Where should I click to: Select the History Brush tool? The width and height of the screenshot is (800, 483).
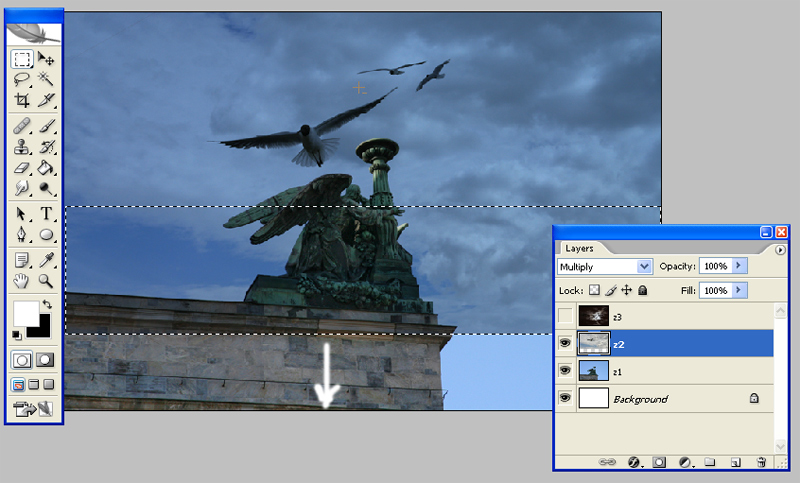click(x=46, y=147)
